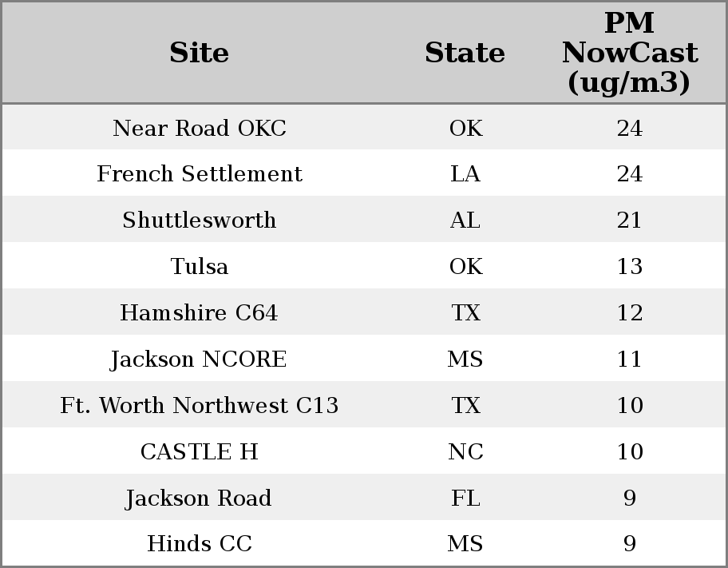728x568 pixels.
Task: Select the Tulsa site cell
Action: (x=200, y=266)
